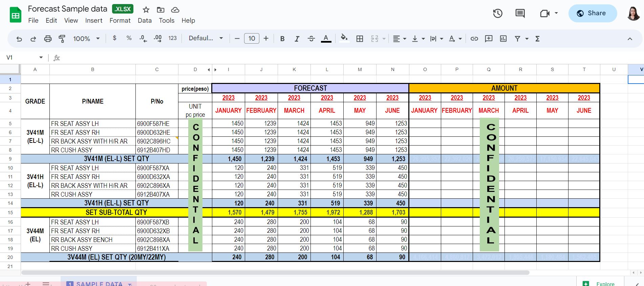Viewport: 644px width, 286px height.
Task: Increase font size with plus button
Action: click(x=266, y=39)
